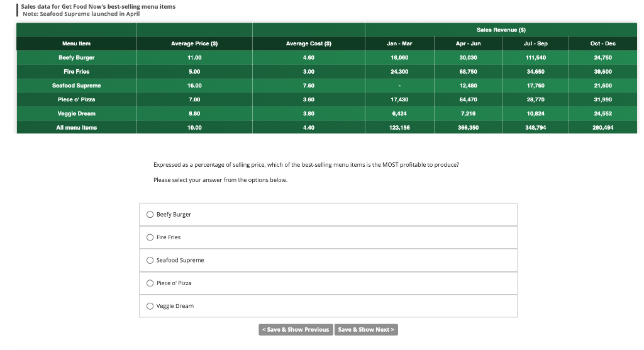Click the Fire Fries table row label
The image size is (644, 350).
pyautogui.click(x=76, y=72)
